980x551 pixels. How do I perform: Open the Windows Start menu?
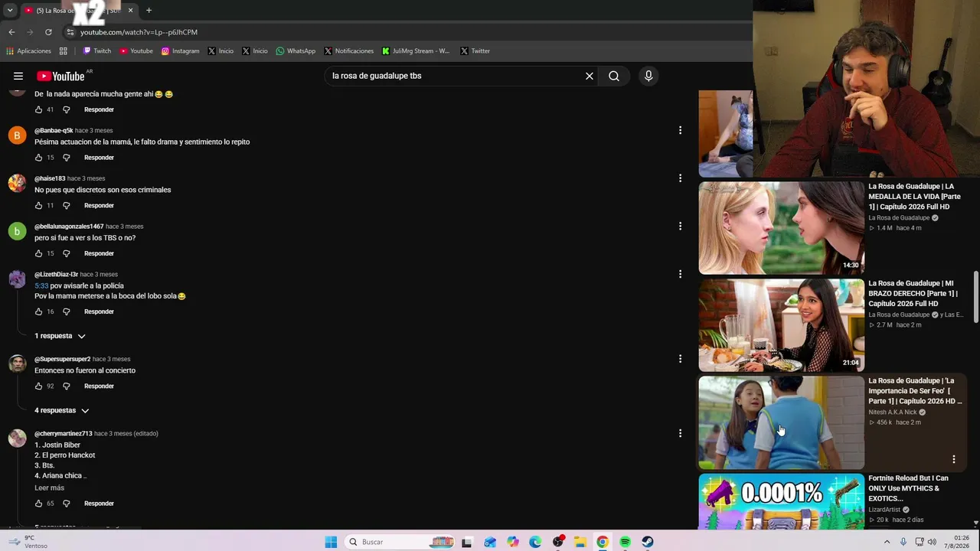point(331,542)
